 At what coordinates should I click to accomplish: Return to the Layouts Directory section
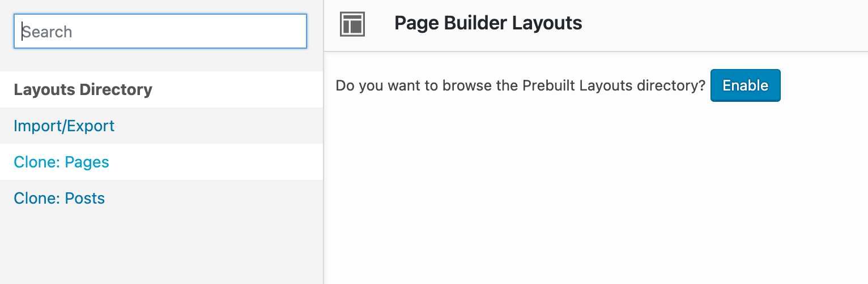(x=83, y=89)
